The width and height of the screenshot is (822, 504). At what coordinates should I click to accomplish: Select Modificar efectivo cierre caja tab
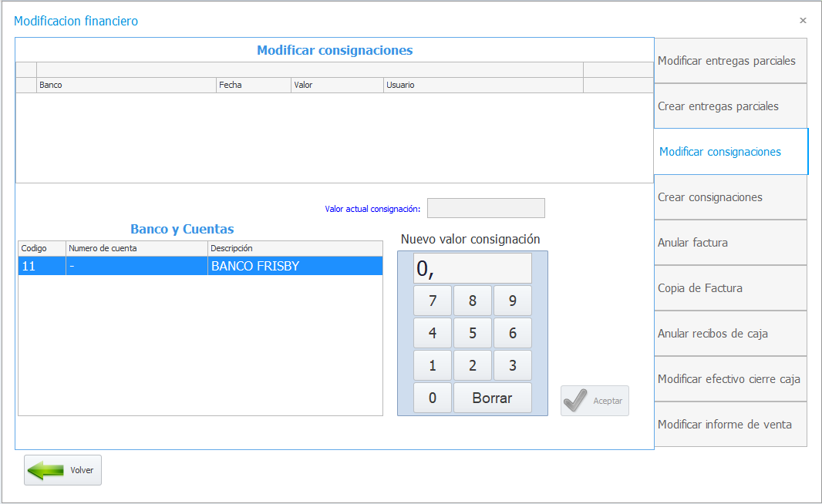pyautogui.click(x=730, y=379)
